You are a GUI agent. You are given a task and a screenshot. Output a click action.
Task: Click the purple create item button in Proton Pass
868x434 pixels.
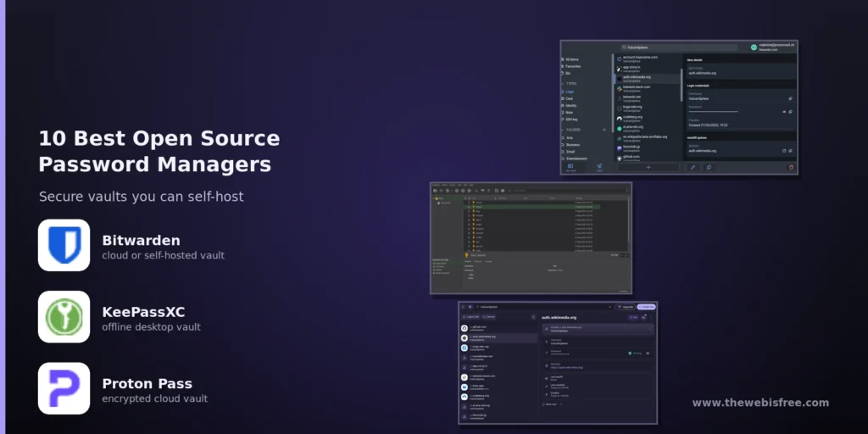tap(646, 307)
